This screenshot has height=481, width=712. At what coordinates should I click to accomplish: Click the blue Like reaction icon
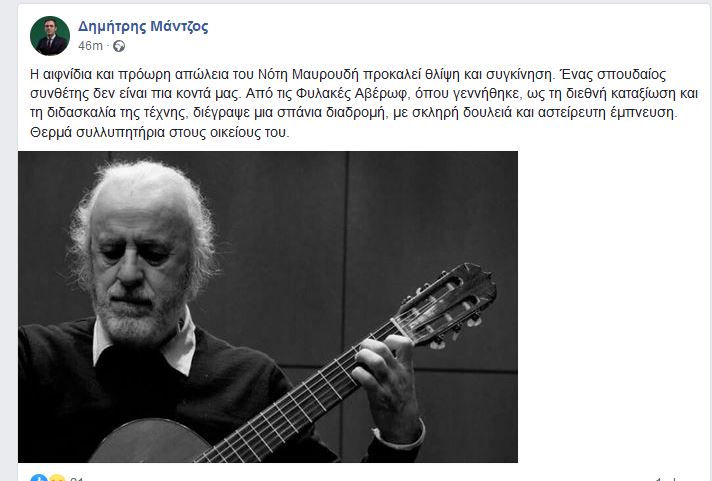[39, 478]
